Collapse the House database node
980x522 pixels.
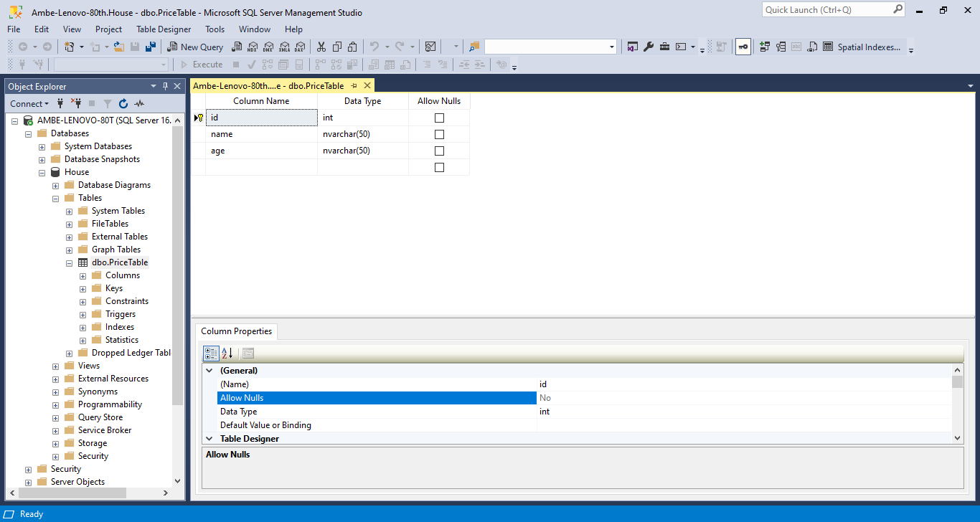pyautogui.click(x=42, y=172)
